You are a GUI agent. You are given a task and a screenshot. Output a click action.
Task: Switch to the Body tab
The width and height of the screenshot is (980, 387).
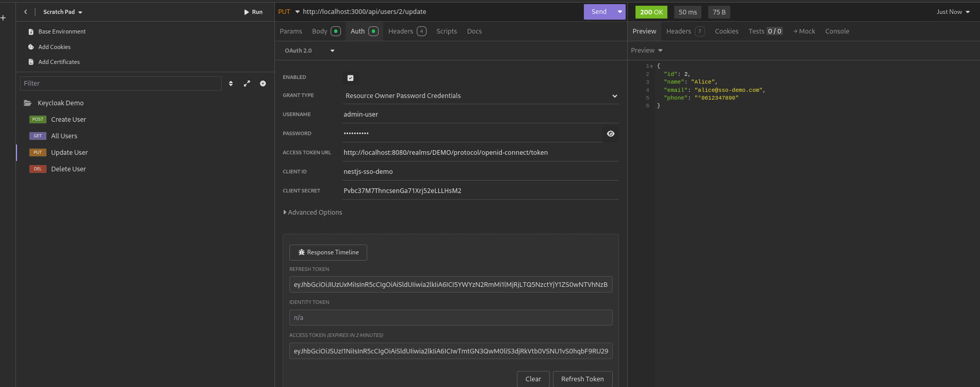326,31
